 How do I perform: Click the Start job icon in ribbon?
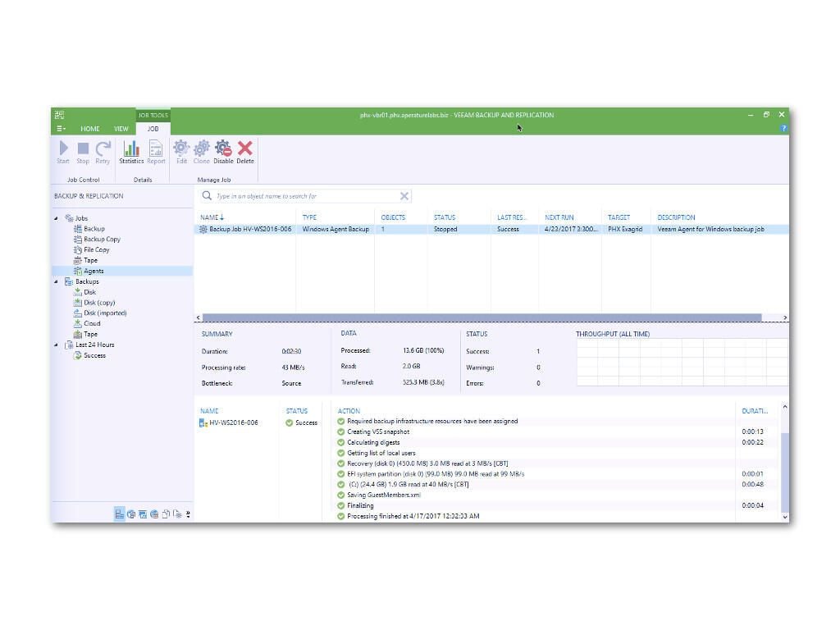click(63, 148)
